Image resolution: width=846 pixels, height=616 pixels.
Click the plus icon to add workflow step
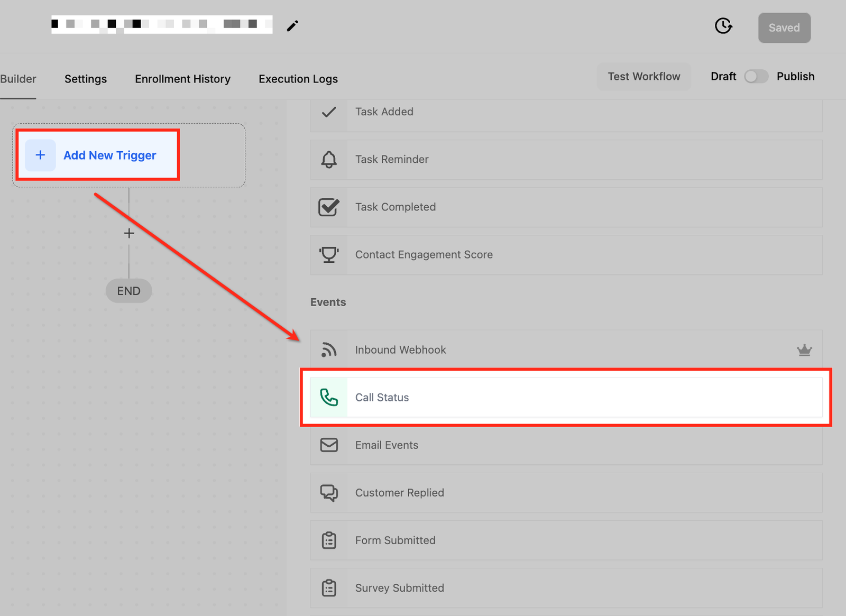point(129,233)
